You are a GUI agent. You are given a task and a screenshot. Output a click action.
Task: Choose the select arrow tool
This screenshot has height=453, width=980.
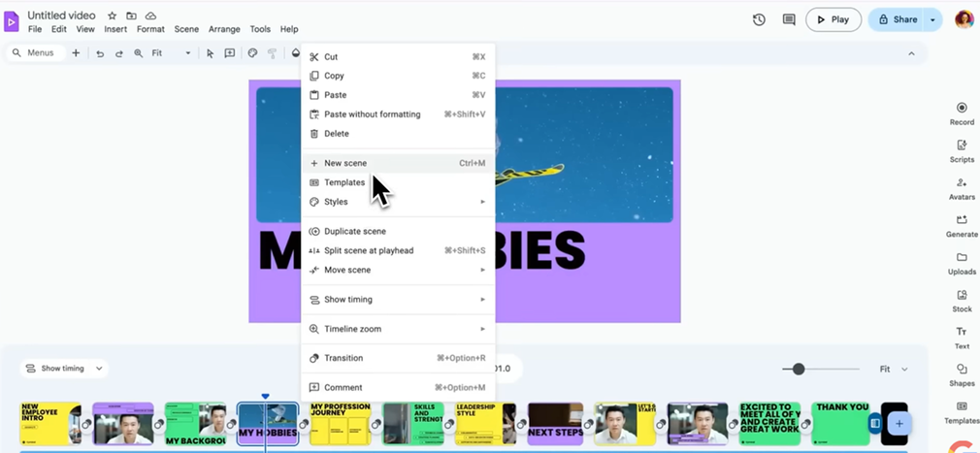(x=210, y=53)
